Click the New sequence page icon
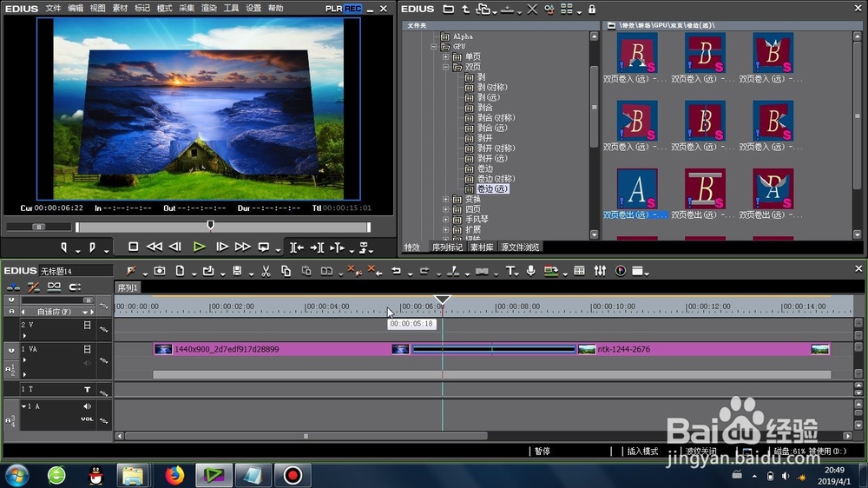 (180, 271)
